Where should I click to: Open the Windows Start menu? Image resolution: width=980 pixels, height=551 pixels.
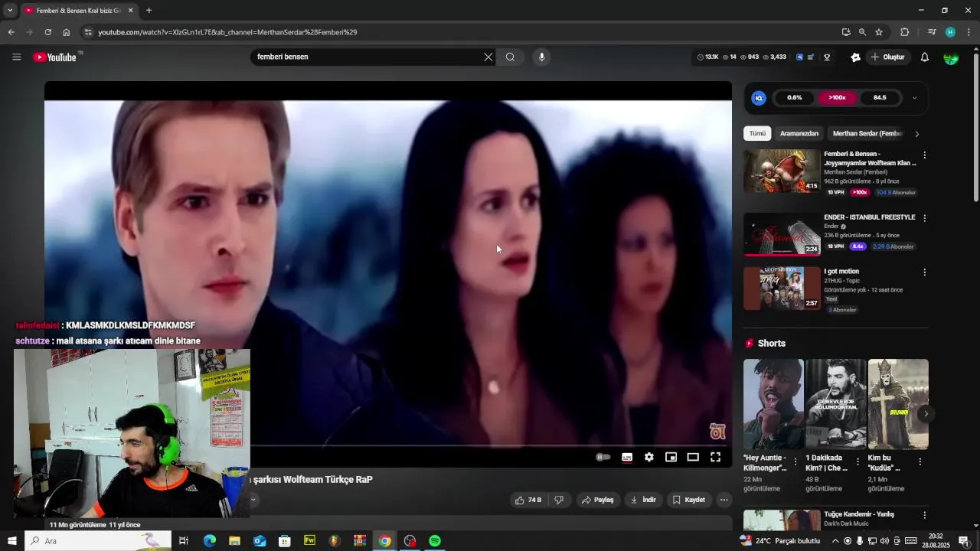pos(11,541)
